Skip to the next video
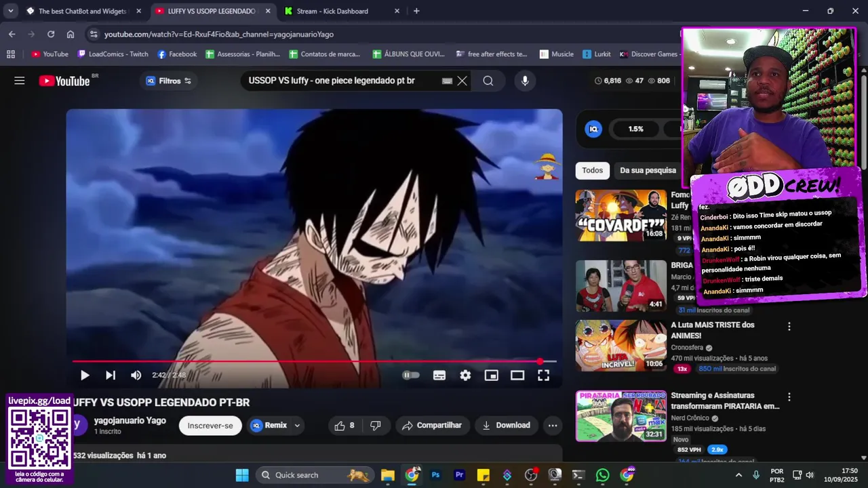The image size is (868, 488). [x=111, y=375]
